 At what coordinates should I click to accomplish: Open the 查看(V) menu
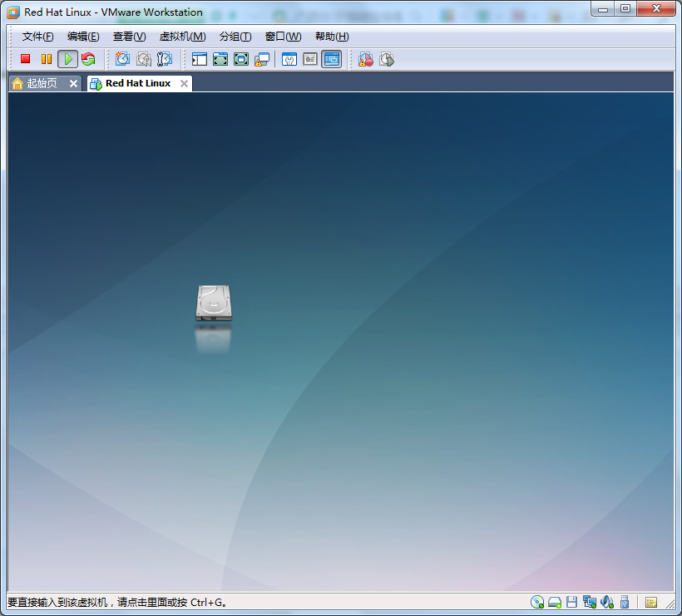(129, 37)
